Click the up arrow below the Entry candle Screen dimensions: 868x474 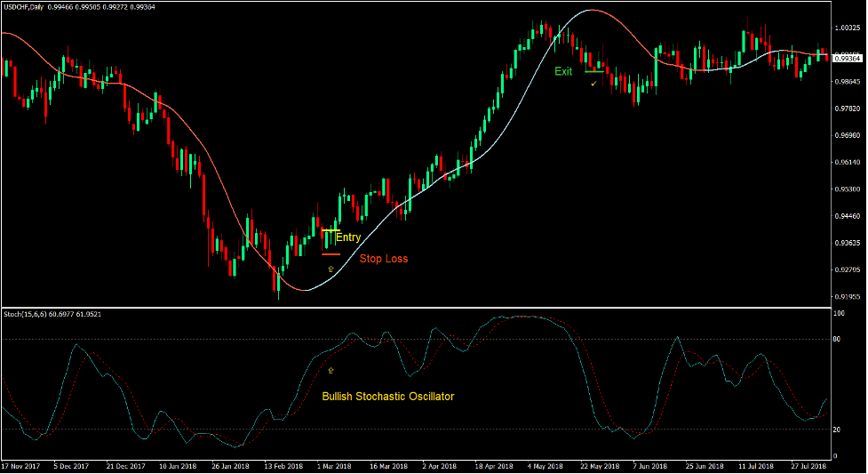pyautogui.click(x=331, y=268)
